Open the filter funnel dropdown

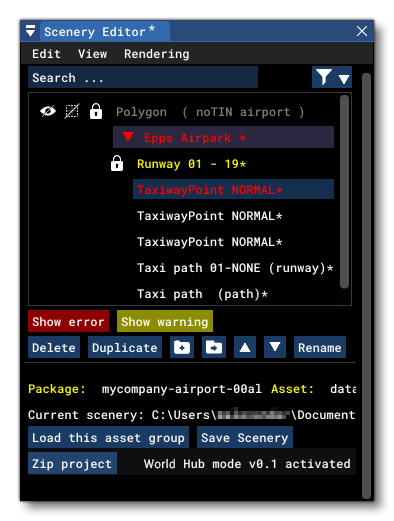pos(332,77)
